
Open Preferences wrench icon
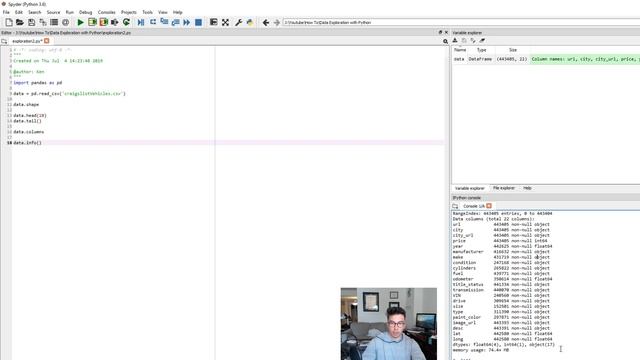pyautogui.click(x=239, y=22)
